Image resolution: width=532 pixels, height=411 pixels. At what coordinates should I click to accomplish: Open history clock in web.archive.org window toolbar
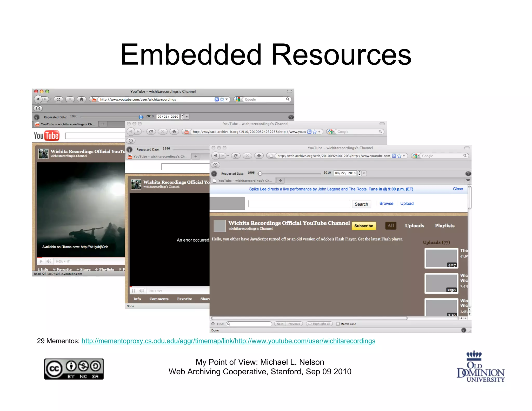click(x=215, y=165)
